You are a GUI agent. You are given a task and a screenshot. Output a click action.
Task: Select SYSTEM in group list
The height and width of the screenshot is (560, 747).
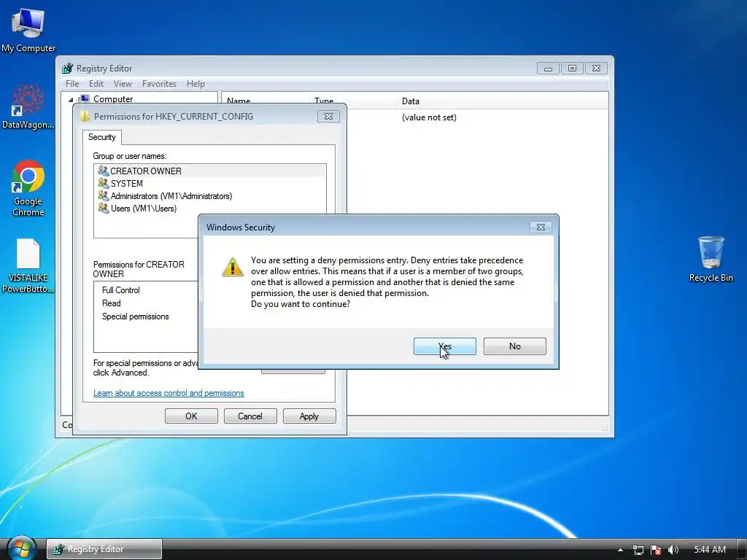210,183
